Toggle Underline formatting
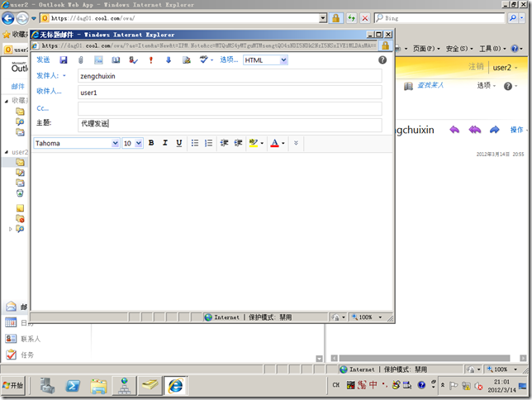532x400 pixels. 179,143
